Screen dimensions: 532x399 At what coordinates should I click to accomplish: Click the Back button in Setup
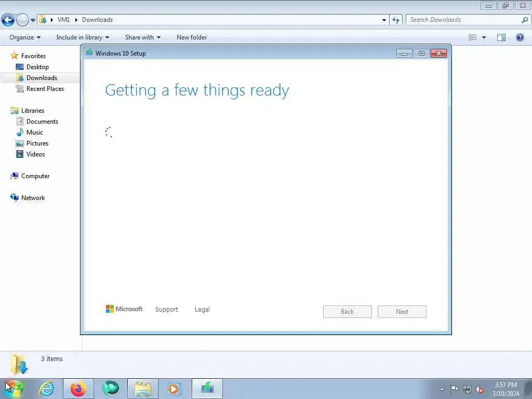348,312
